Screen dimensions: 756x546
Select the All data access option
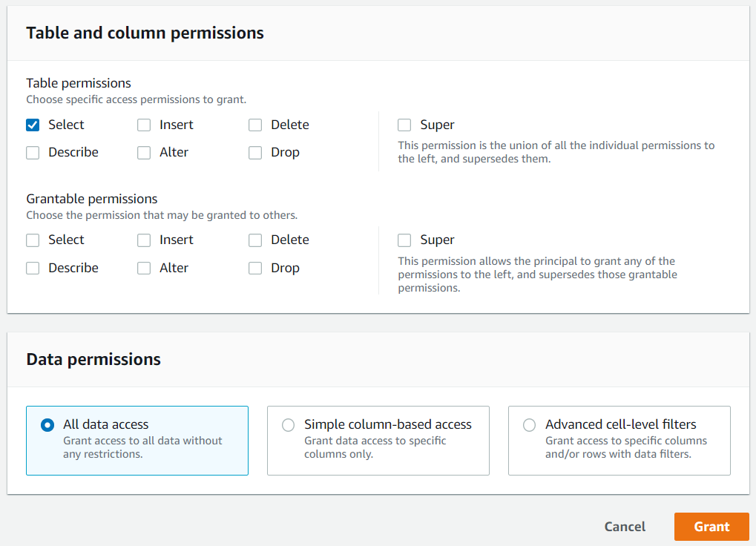(x=47, y=425)
